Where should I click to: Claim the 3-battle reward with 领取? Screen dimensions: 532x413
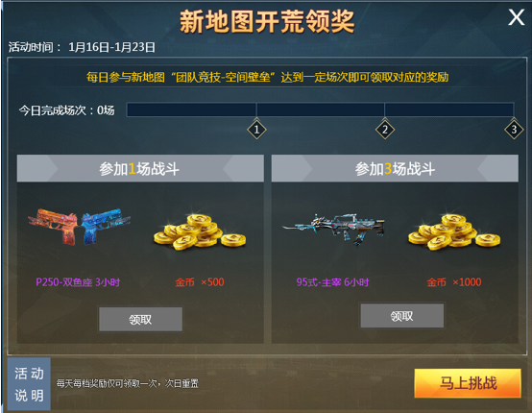[x=401, y=316]
